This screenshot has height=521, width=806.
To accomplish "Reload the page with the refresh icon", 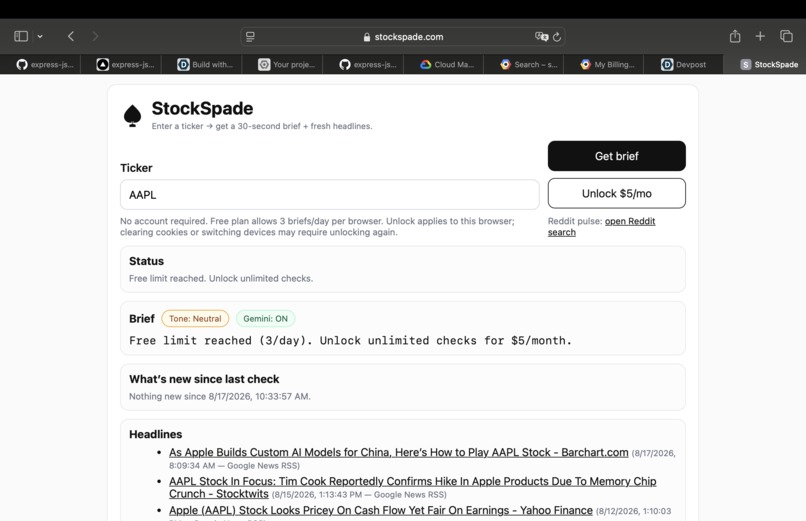I will [557, 37].
